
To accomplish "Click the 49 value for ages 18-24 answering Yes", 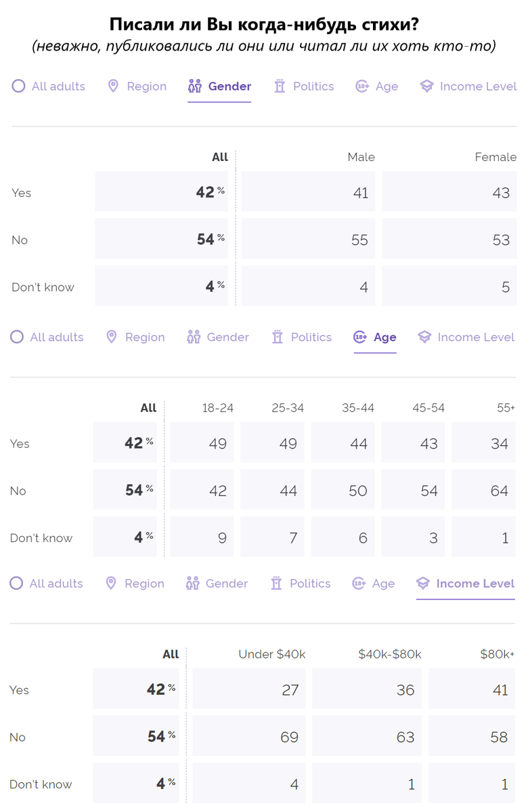I will [x=202, y=443].
